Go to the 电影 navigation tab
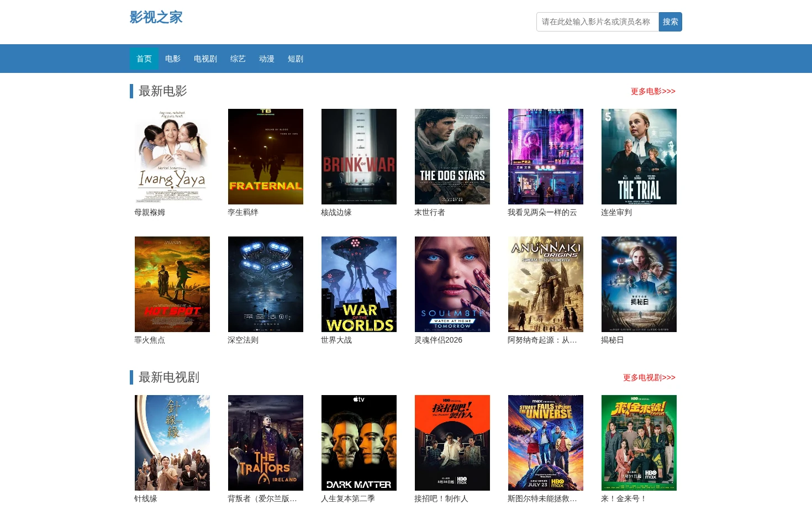This screenshot has height=510, width=812. [173, 59]
